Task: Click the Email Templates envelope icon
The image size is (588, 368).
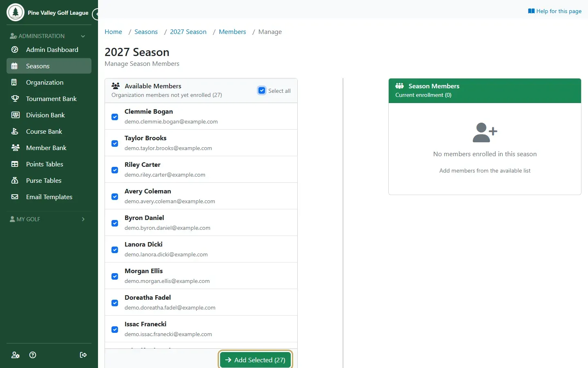Action: (x=15, y=197)
